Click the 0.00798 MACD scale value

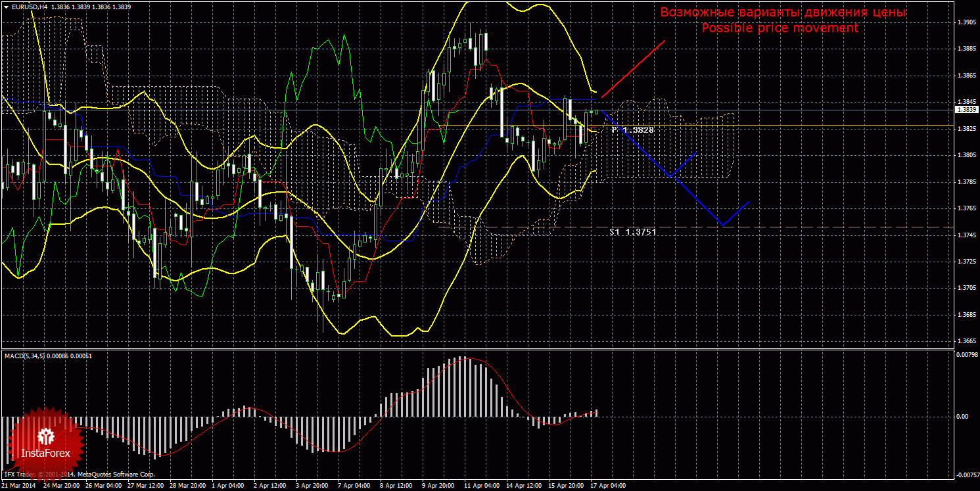pos(966,356)
